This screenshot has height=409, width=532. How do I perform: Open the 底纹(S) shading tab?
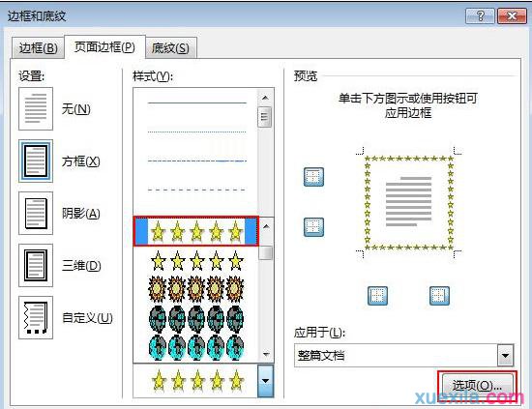coord(170,47)
